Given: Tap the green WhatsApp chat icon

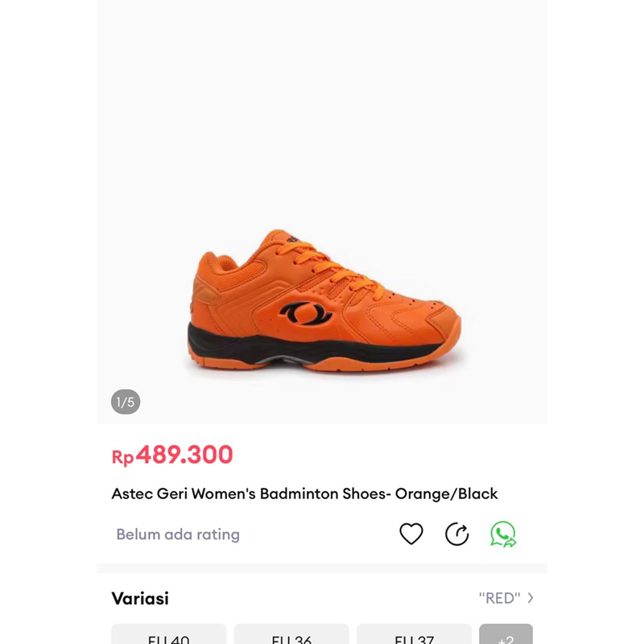Looking at the screenshot, I should 503,534.
